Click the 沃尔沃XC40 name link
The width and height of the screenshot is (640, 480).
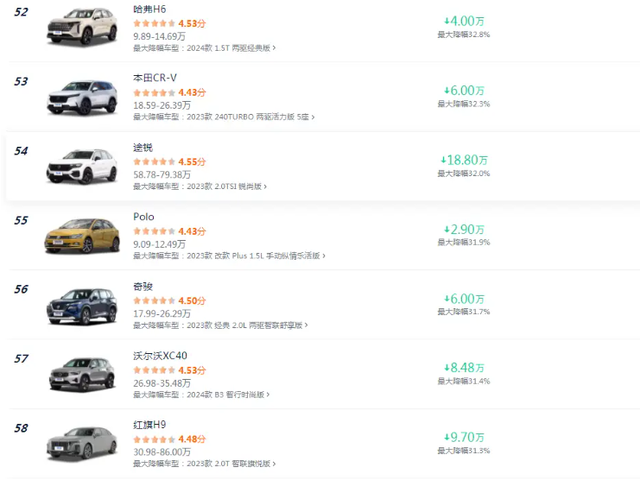coord(160,355)
